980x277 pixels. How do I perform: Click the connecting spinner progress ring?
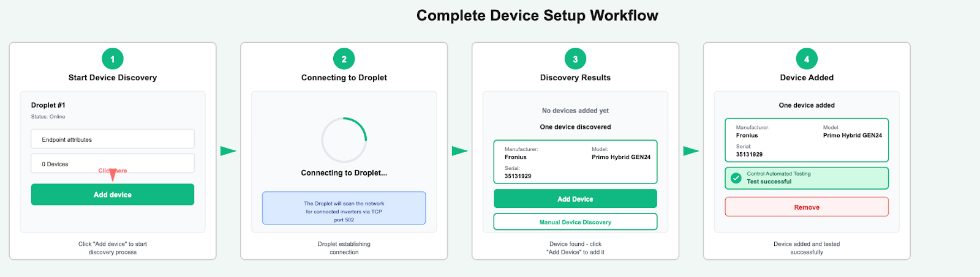coord(344,140)
